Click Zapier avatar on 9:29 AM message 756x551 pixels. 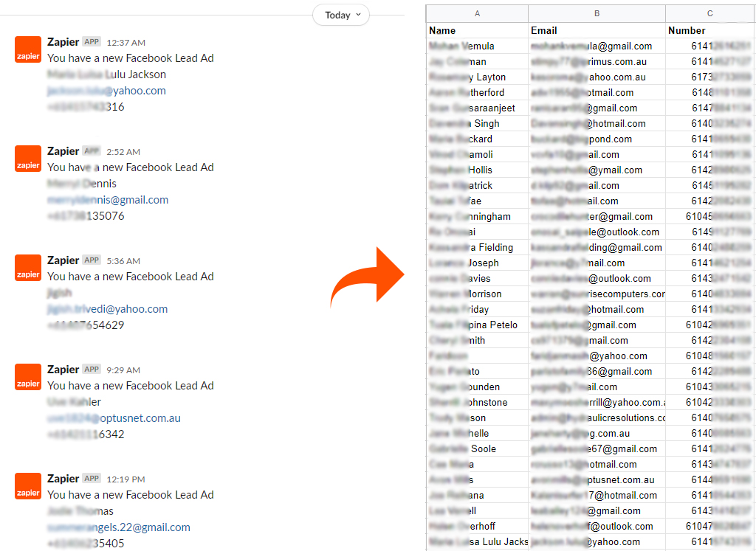coord(28,377)
